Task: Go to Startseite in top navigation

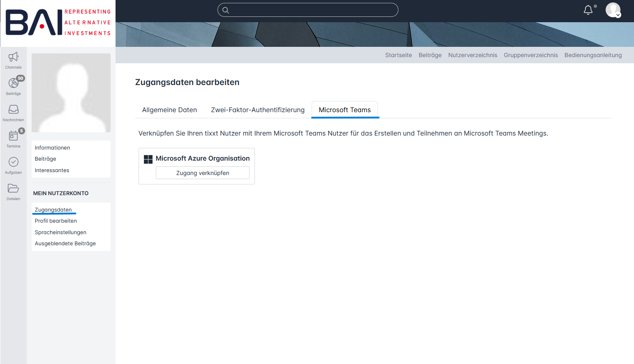Action: pyautogui.click(x=398, y=55)
